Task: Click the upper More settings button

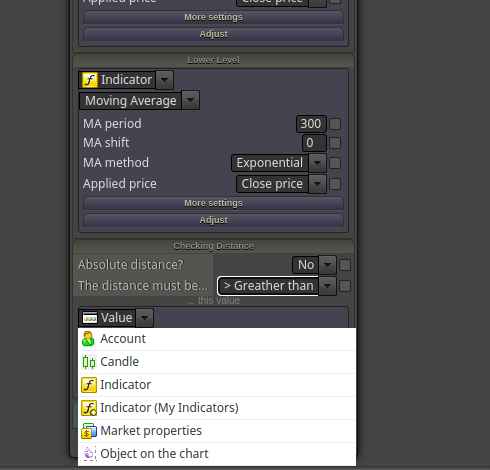Action: click(x=213, y=17)
